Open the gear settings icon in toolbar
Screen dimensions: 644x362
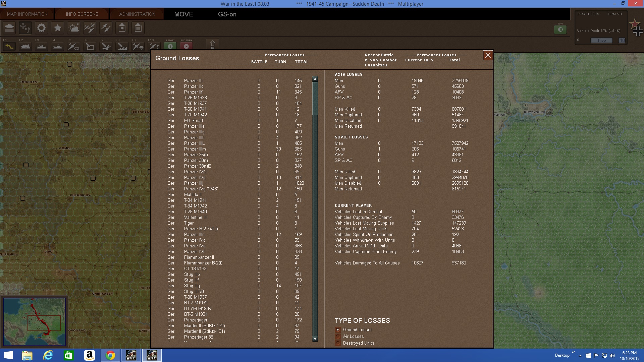click(x=41, y=28)
